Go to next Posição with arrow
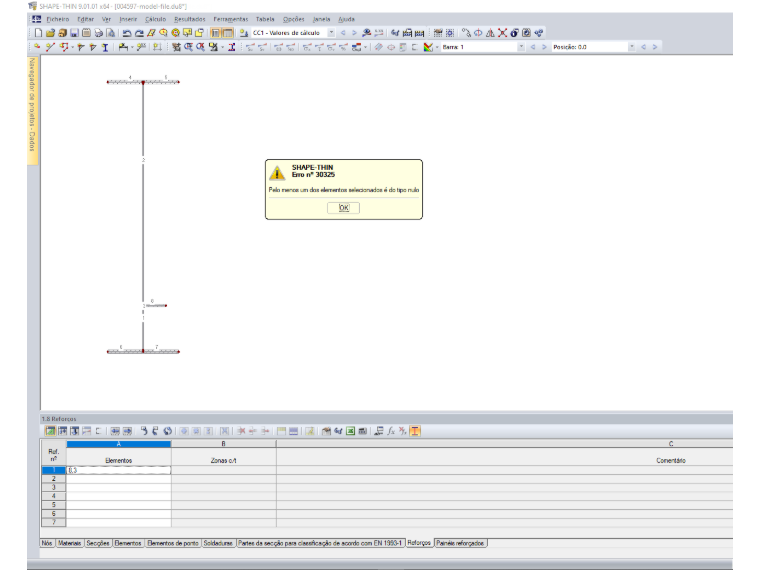Screen dimensions: 760x570 tap(655, 47)
